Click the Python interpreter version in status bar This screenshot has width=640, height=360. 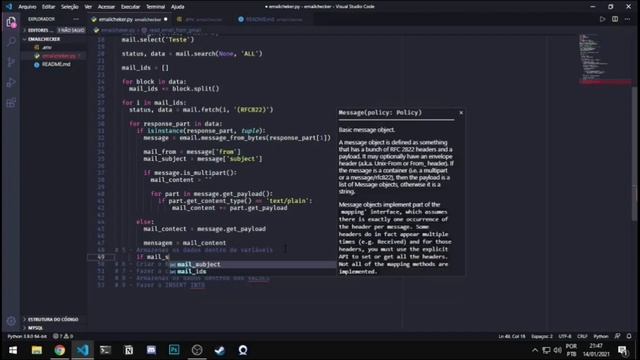[27, 336]
